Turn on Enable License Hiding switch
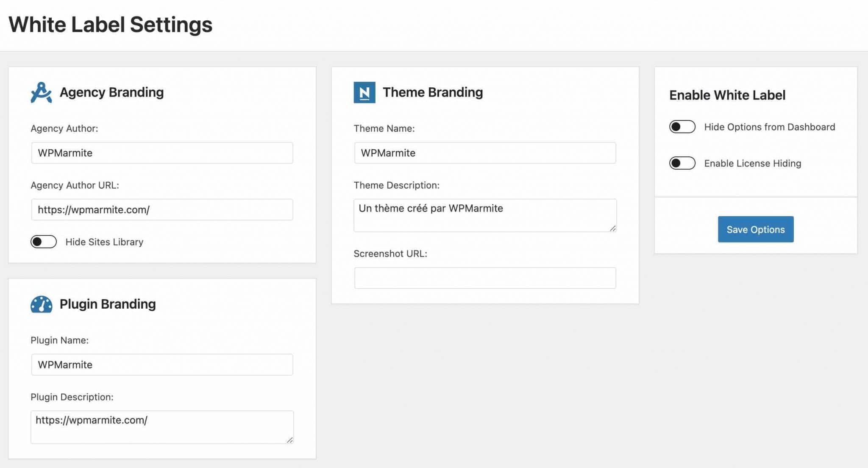This screenshot has height=468, width=868. [682, 163]
